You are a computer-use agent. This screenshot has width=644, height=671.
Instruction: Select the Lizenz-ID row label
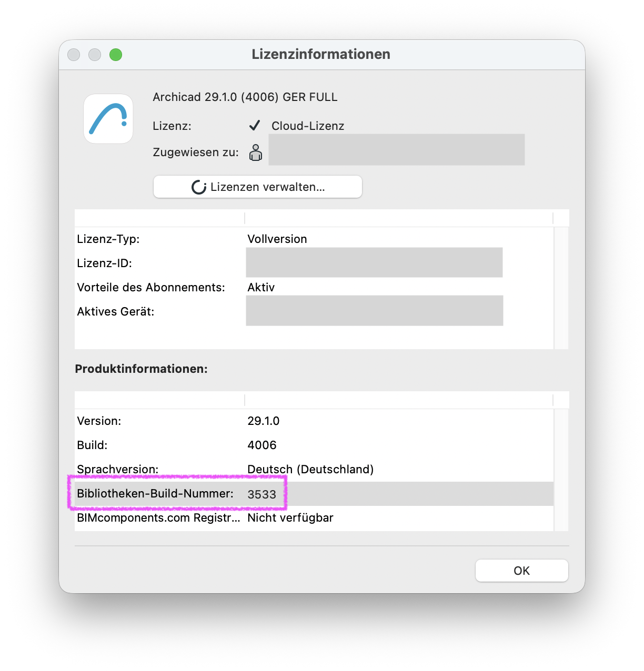(x=104, y=263)
